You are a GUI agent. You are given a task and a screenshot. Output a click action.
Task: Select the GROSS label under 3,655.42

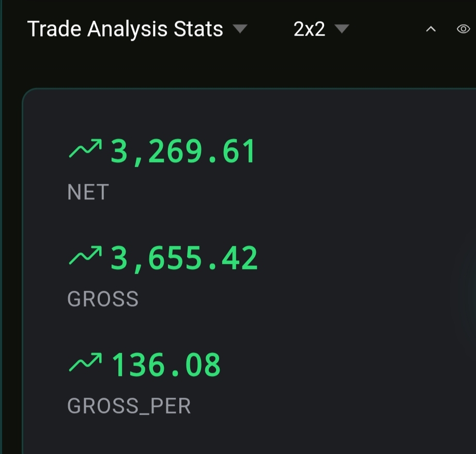(x=103, y=299)
